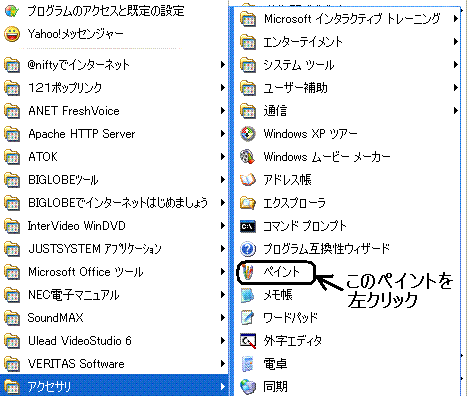Click the folder icon beside 通信

[x=248, y=111]
